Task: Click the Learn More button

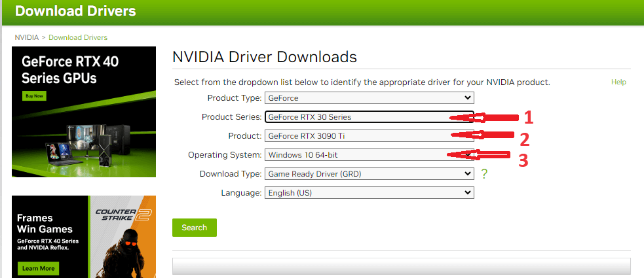Action: click(x=38, y=268)
